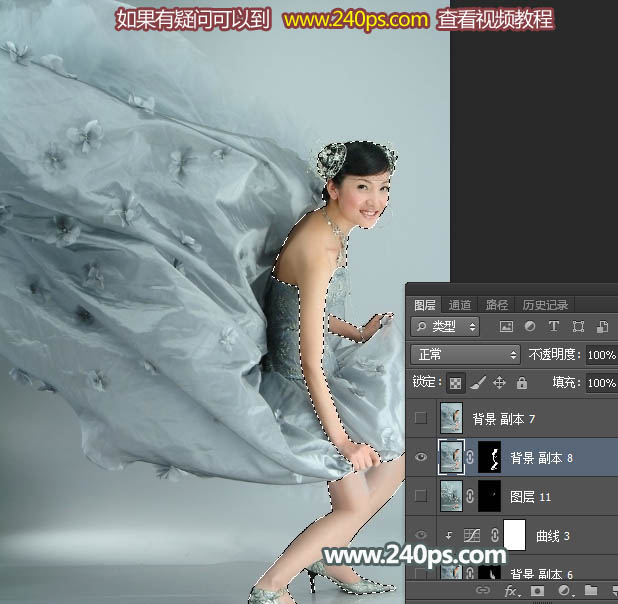
Task: Select the pixel layer filter icon
Action: coord(506,327)
